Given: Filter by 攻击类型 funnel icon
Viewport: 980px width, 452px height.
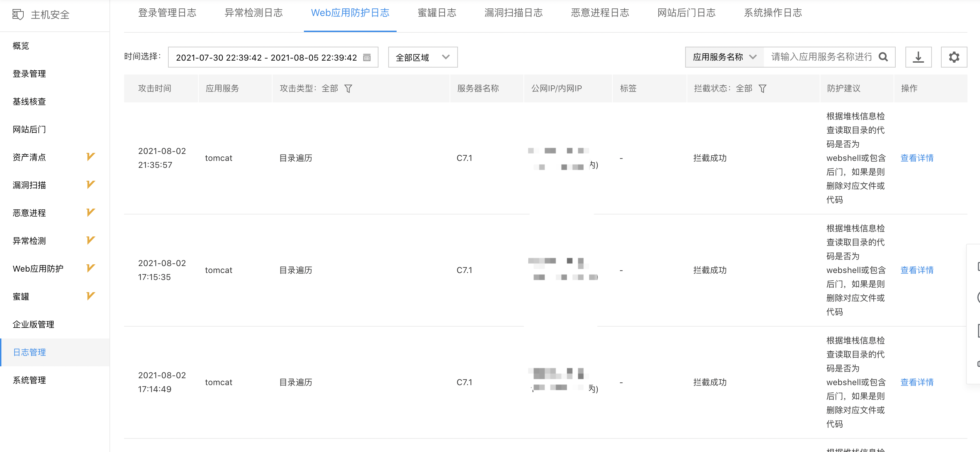Looking at the screenshot, I should (x=348, y=88).
